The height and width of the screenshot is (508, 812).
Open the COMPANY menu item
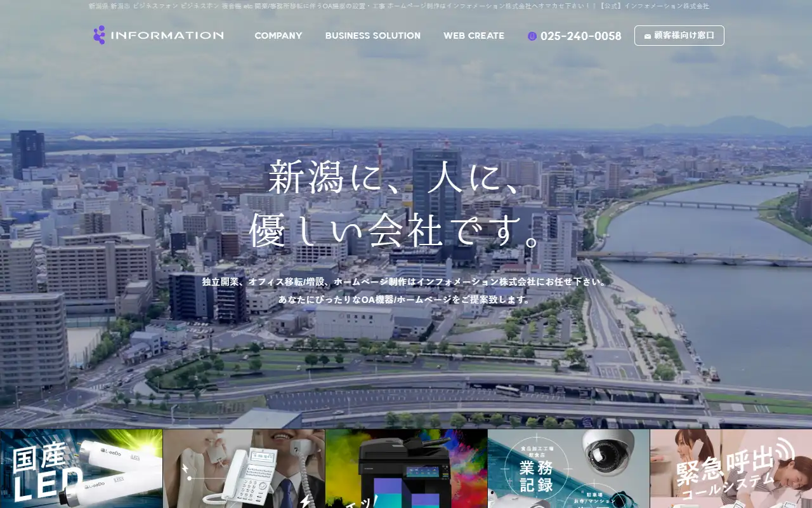coord(278,36)
